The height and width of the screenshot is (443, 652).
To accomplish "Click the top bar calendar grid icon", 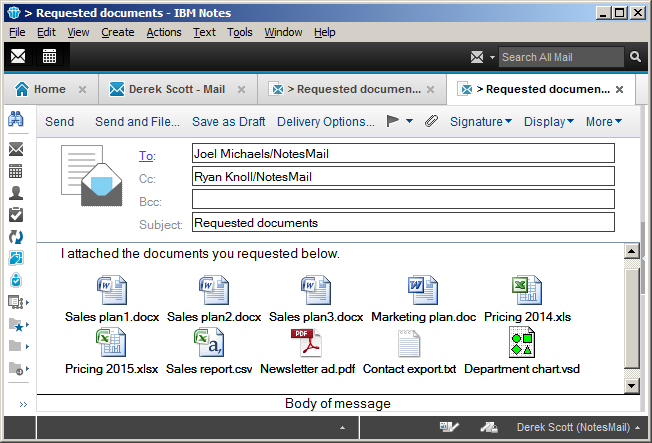I will click(x=49, y=56).
